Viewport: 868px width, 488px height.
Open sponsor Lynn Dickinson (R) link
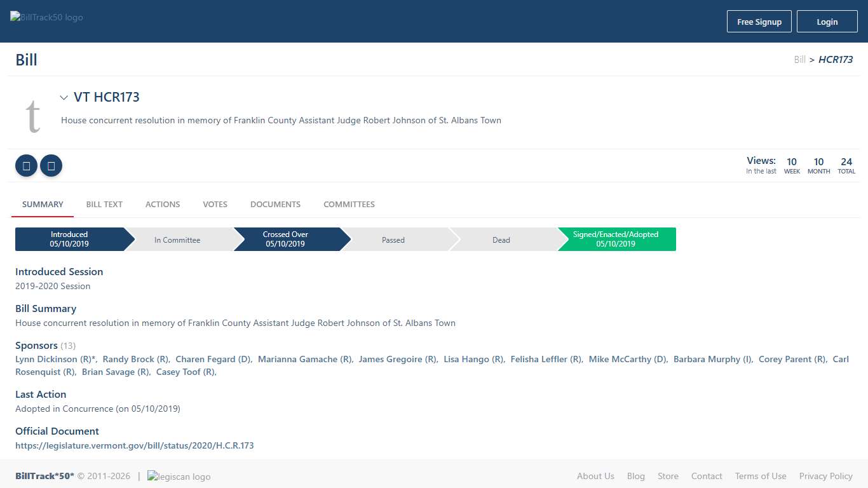pos(54,360)
